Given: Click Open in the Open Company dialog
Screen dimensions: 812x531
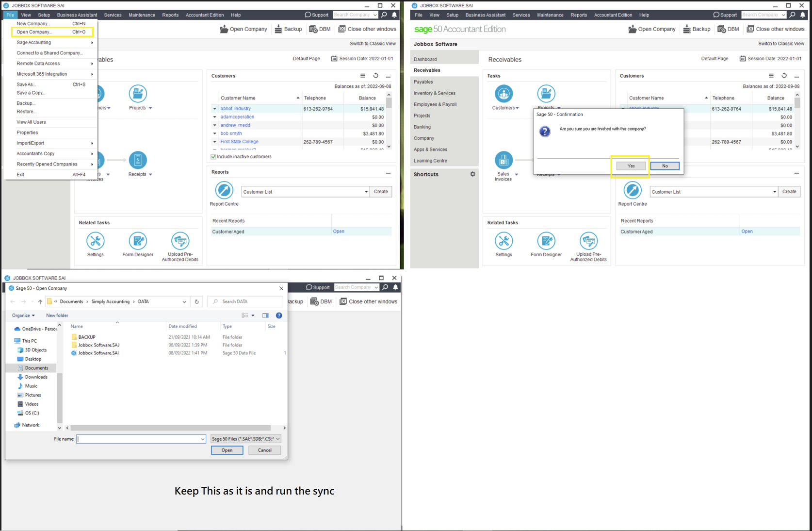Looking at the screenshot, I should 227,450.
